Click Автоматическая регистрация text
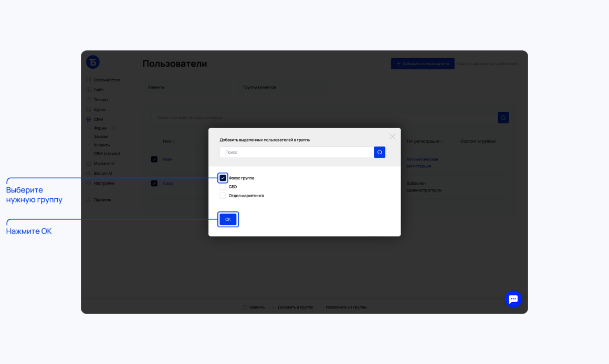 pos(422,163)
